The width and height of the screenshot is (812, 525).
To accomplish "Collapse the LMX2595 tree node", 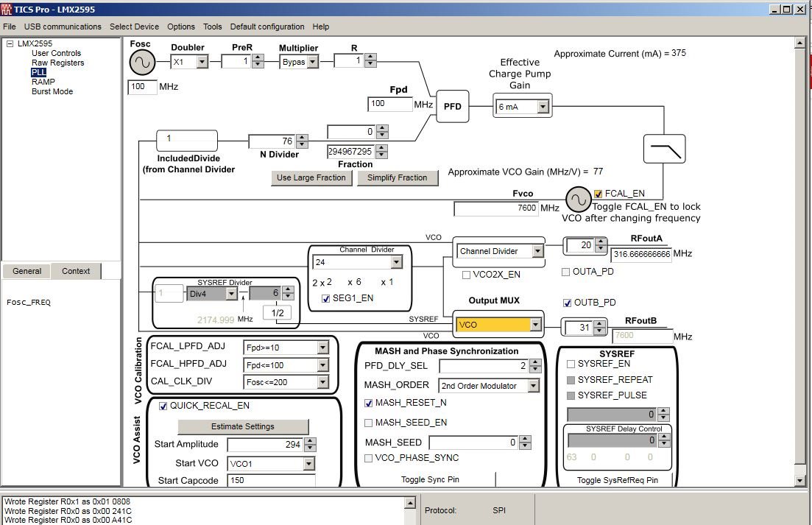I will pyautogui.click(x=10, y=44).
